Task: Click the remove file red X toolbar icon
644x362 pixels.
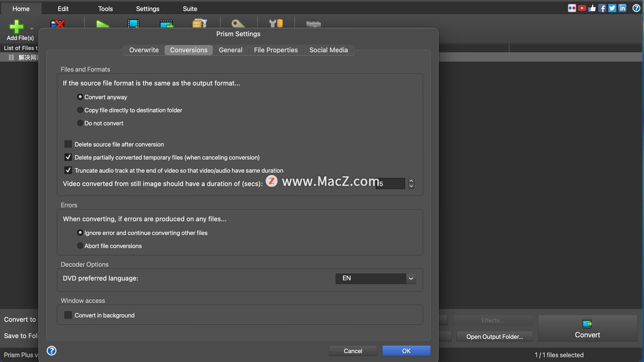Action: pyautogui.click(x=58, y=24)
